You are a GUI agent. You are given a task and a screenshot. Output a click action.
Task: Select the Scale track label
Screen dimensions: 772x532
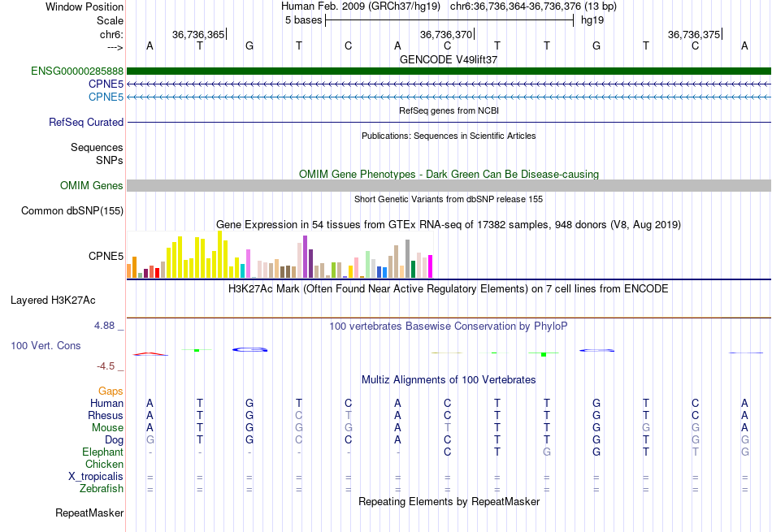[110, 20]
